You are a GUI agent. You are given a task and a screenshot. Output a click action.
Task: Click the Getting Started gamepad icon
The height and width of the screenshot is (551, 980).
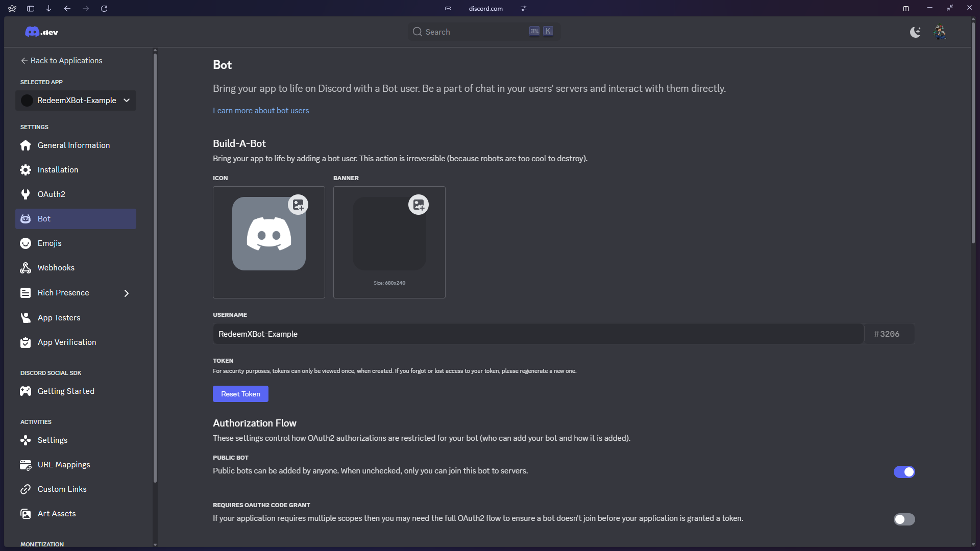(26, 391)
